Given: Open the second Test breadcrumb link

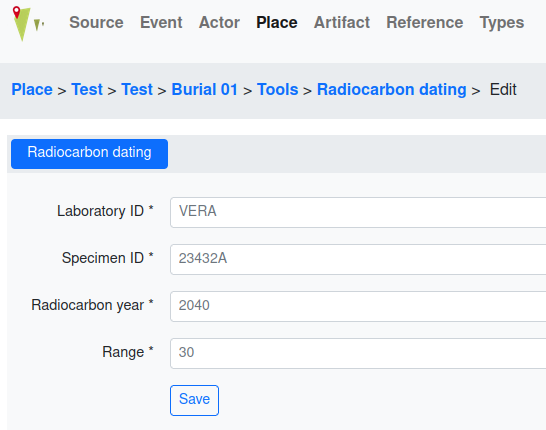Looking at the screenshot, I should (137, 89).
